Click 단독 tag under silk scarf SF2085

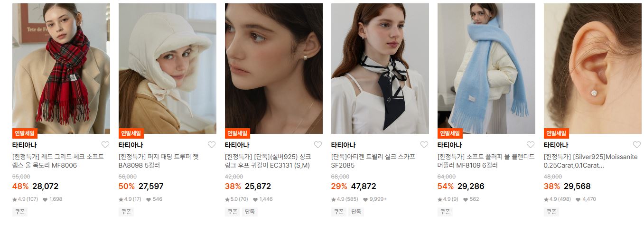tap(356, 212)
